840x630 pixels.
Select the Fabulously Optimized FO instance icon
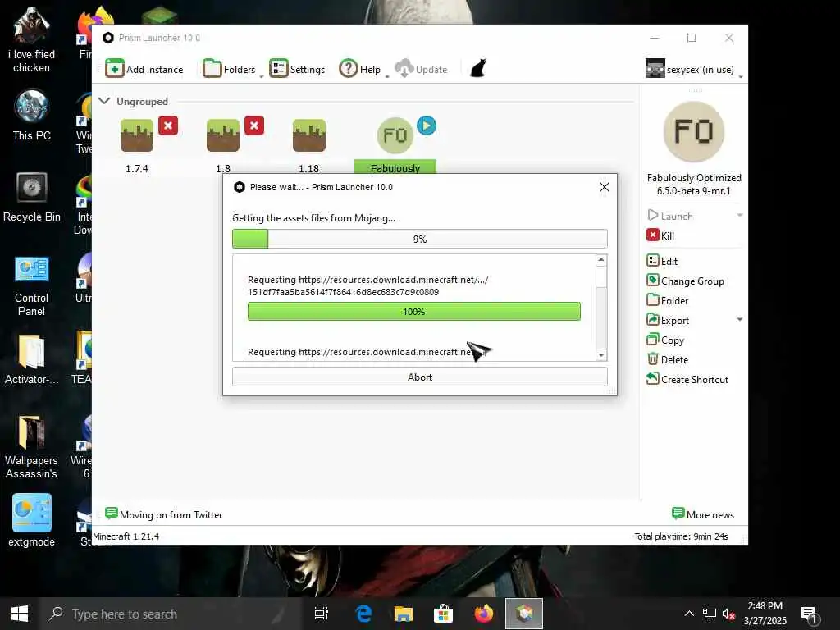395,135
